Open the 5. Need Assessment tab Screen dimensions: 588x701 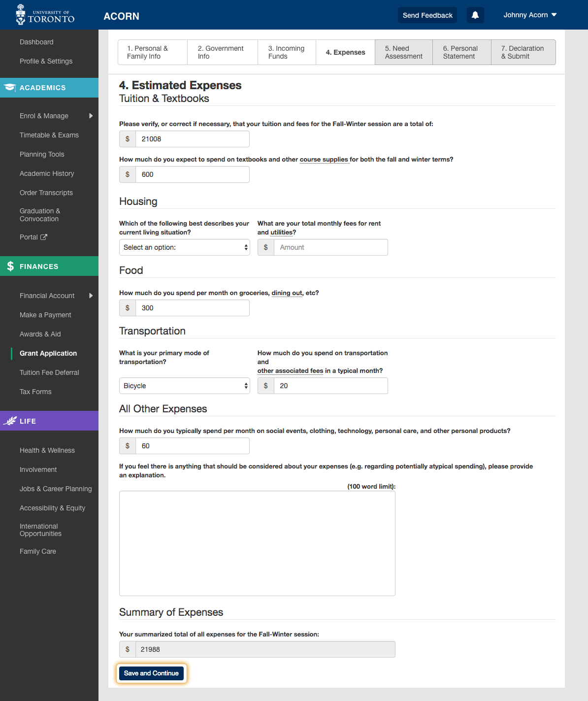click(x=404, y=52)
